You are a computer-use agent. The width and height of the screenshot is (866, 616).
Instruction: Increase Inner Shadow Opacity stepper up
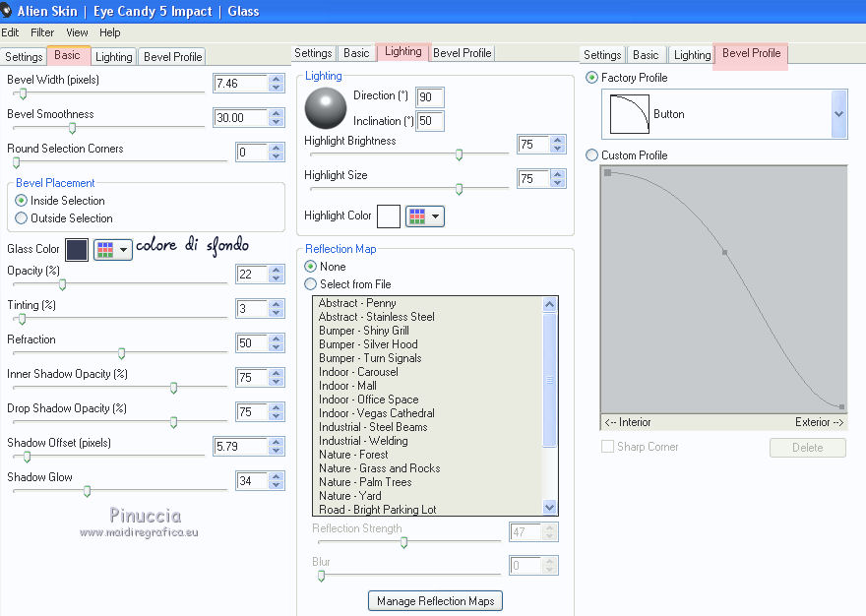277,373
